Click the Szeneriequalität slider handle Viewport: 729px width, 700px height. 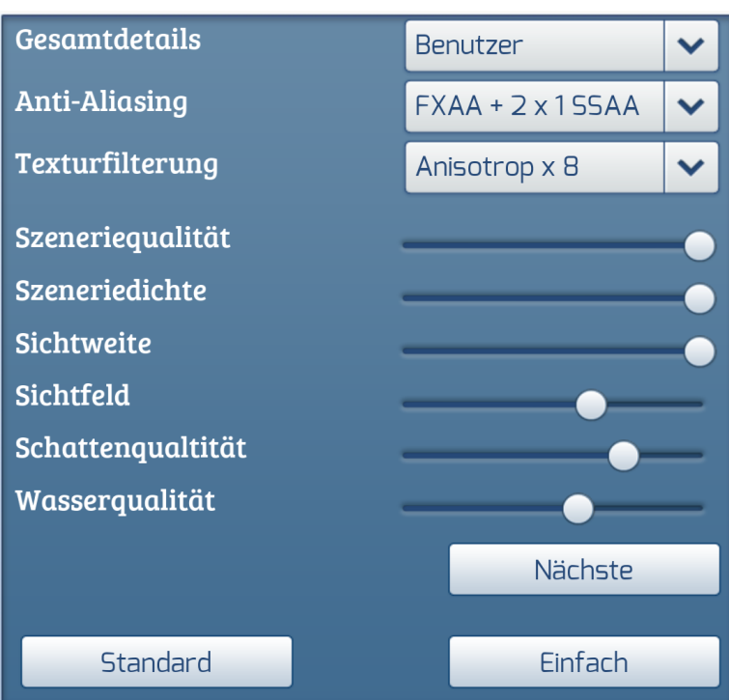point(699,246)
